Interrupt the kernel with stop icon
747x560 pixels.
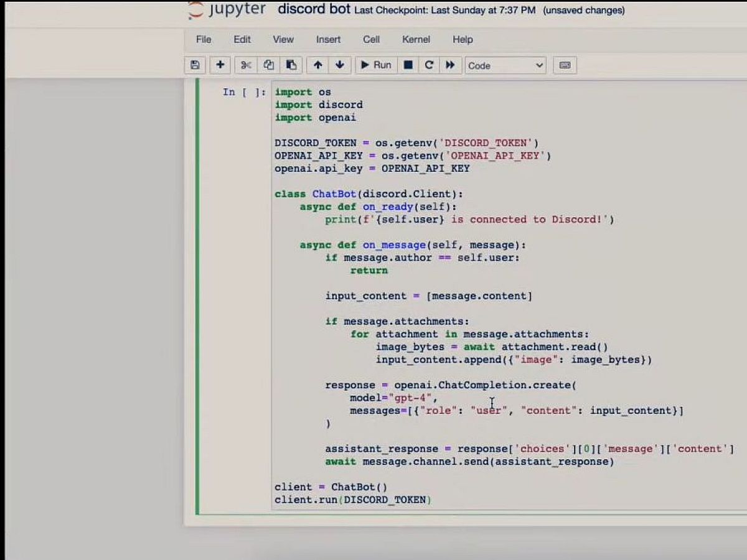[x=408, y=65]
